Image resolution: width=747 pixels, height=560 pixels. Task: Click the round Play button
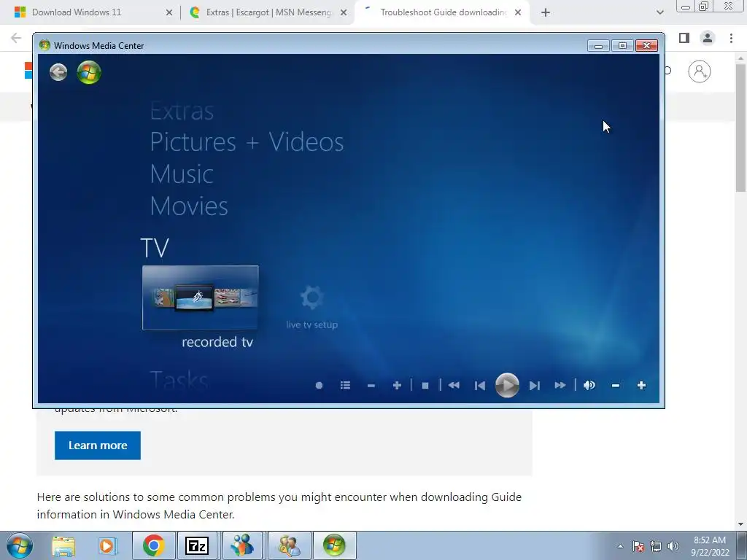[x=508, y=385]
